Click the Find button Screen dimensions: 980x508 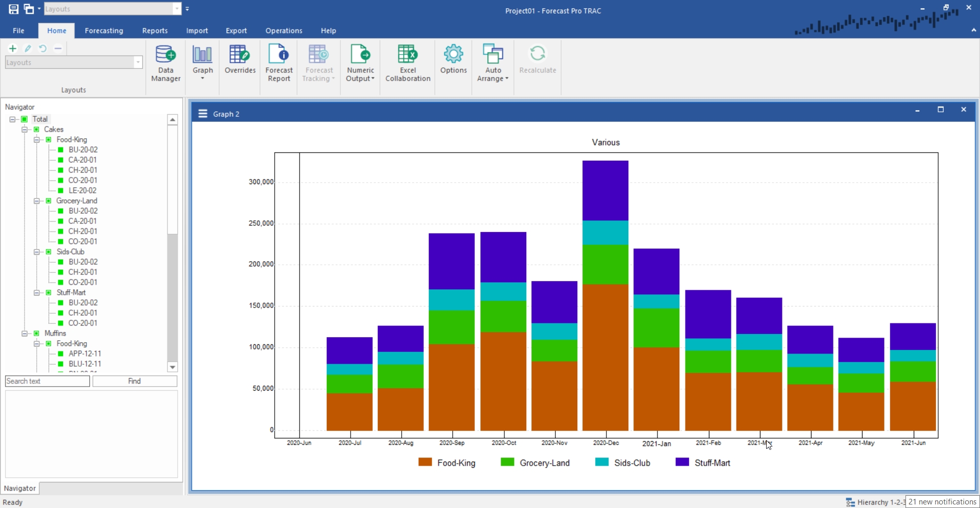coord(135,381)
